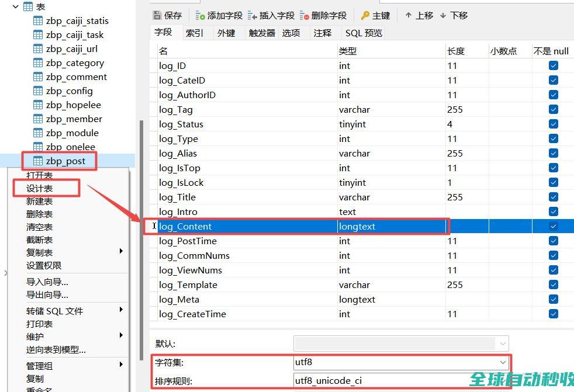Open the SQL 预览 tab
574x392 pixels.
[x=363, y=33]
